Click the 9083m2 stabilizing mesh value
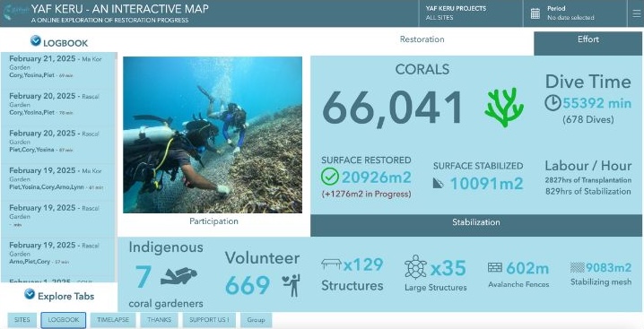The width and height of the screenshot is (644, 329). (x=608, y=268)
